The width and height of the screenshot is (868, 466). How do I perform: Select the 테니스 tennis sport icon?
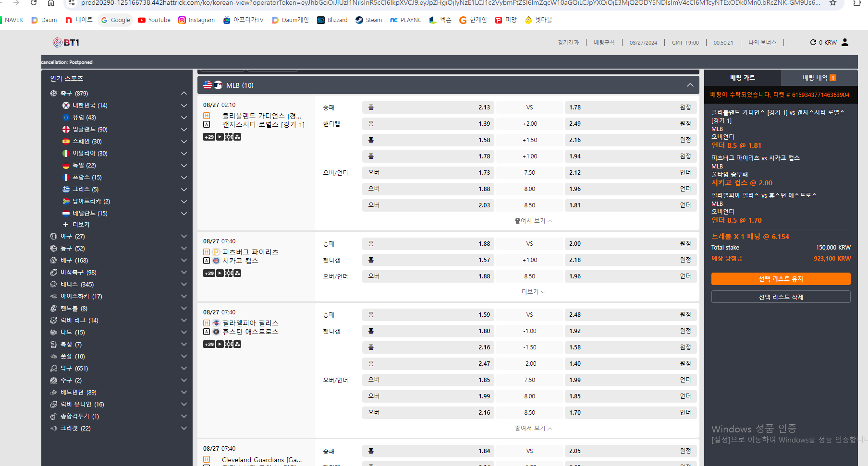[x=53, y=284]
